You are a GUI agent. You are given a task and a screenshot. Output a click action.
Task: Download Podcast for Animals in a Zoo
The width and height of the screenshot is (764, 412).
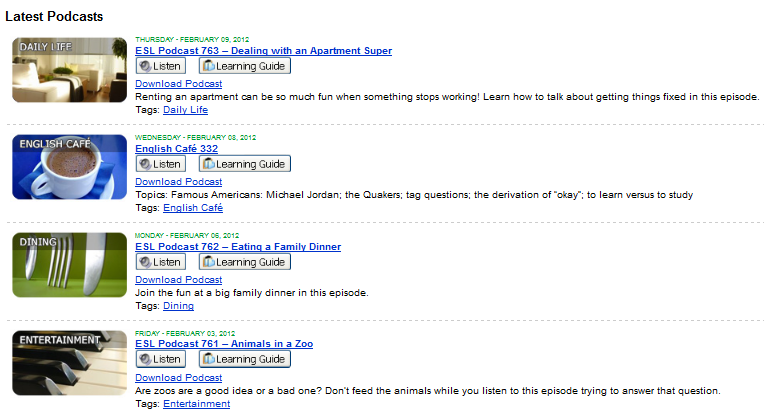[x=179, y=378]
